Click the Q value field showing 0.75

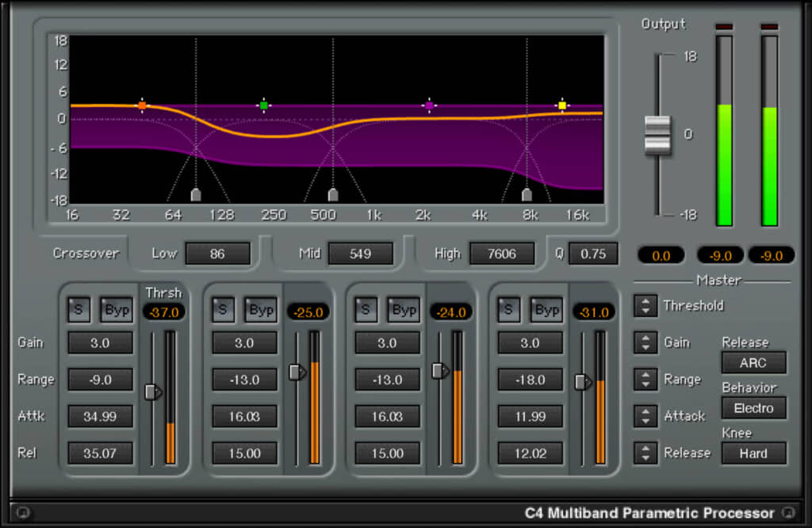(x=592, y=254)
